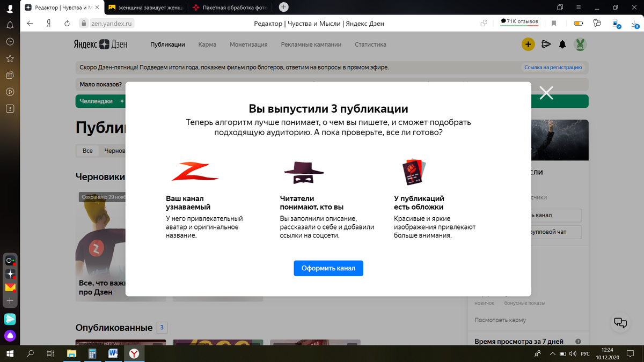Open File Explorer from taskbar
Screen dimensions: 644x362
[x=71, y=353]
